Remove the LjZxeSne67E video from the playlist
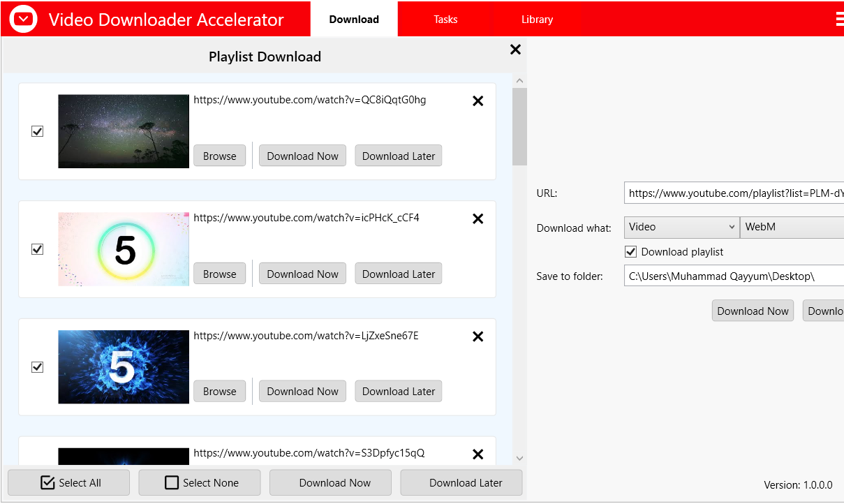Image resolution: width=844 pixels, height=504 pixels. 477,336
